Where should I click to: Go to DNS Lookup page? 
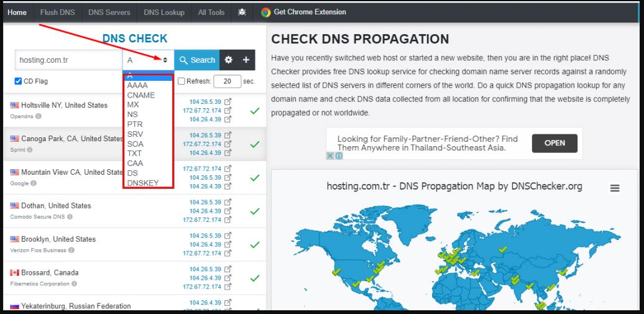pos(164,12)
